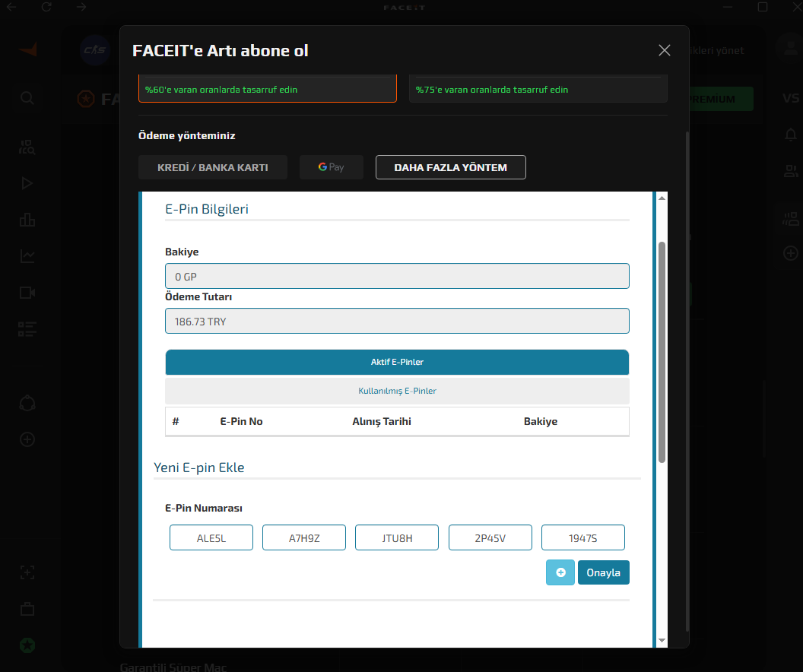This screenshot has width=803, height=672.
Task: Open Aktif E-Pinler tab
Action: tap(397, 362)
